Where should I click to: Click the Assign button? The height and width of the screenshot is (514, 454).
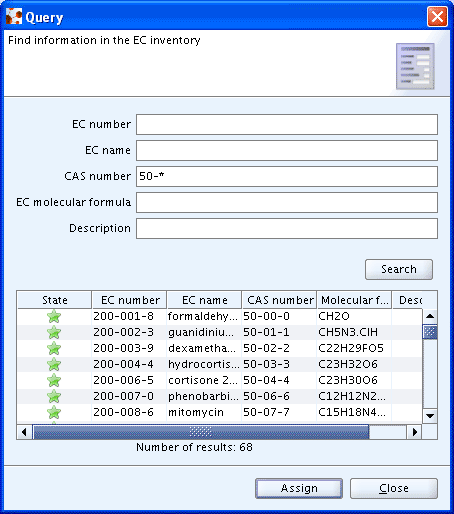pyautogui.click(x=299, y=488)
